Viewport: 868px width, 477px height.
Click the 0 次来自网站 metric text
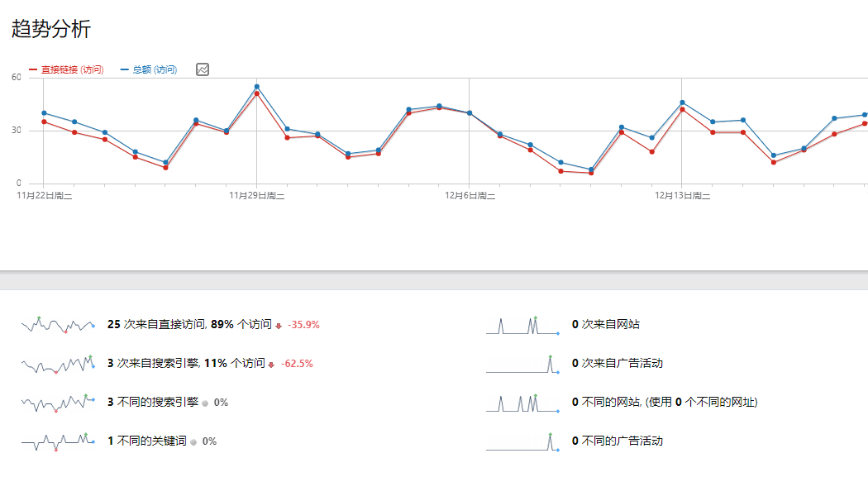coord(606,325)
